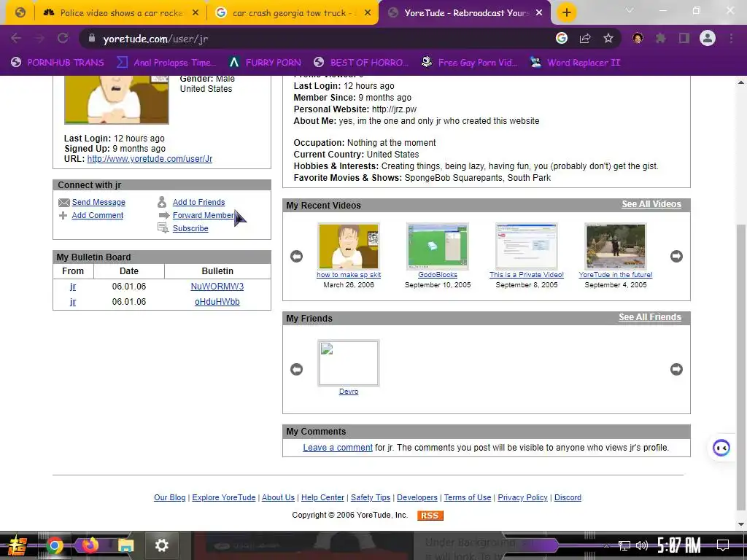Open the yoretude.com/user/Jr profile URL link

[150, 159]
